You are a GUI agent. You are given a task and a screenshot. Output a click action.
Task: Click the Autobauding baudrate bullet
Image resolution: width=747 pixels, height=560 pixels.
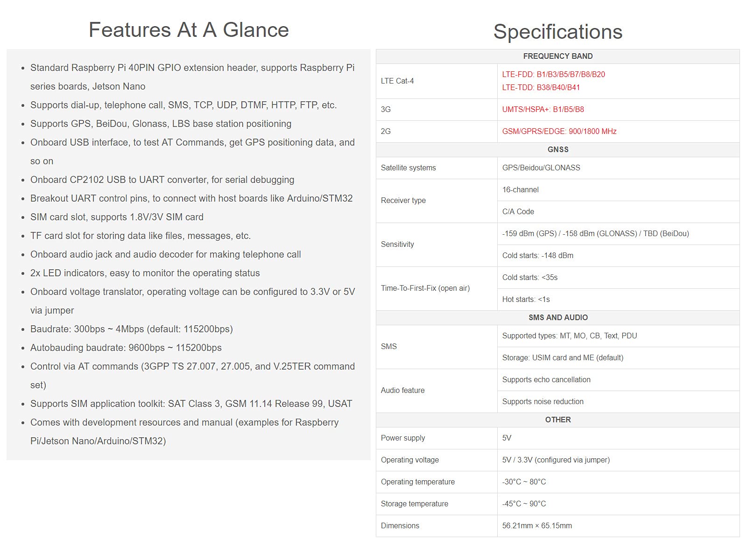pyautogui.click(x=126, y=348)
